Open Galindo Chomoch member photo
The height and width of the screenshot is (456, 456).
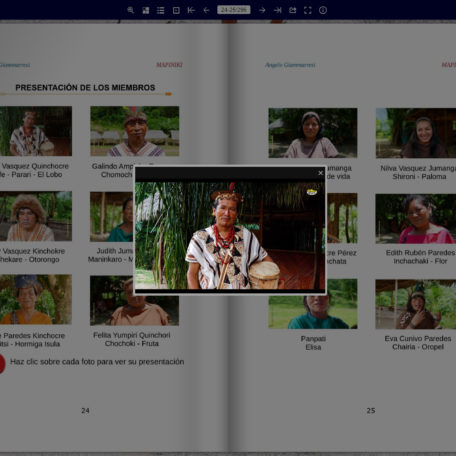click(135, 131)
